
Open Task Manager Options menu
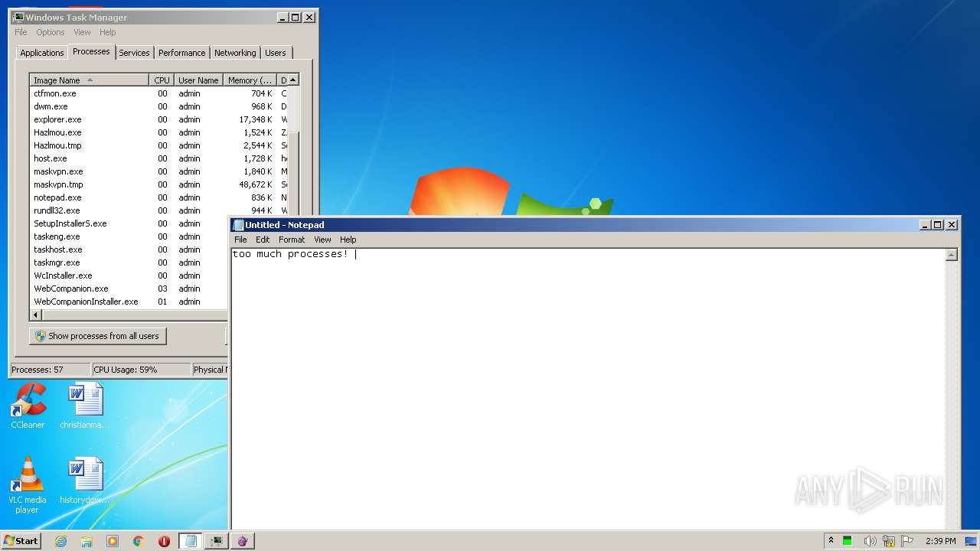51,32
